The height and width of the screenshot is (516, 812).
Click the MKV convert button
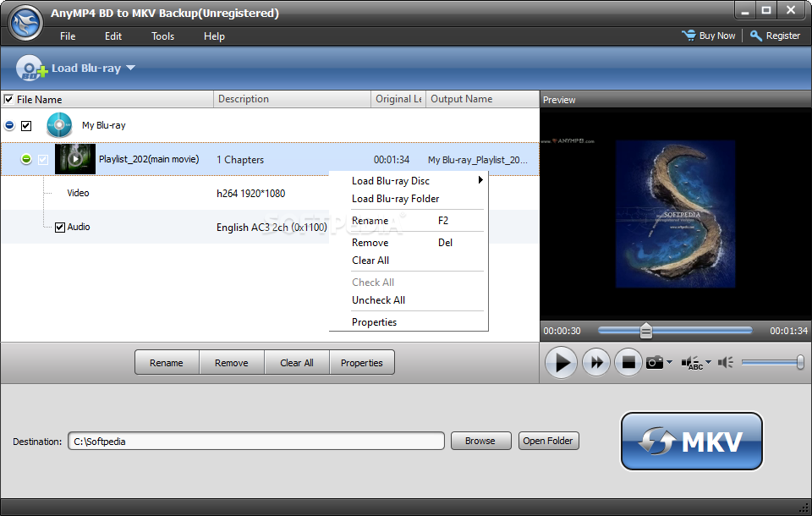pos(691,441)
